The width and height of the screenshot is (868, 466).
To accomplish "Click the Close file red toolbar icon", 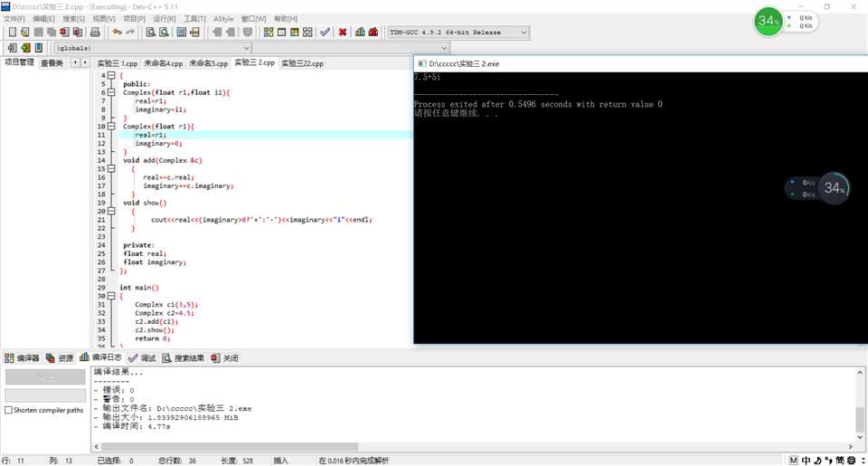I will pyautogui.click(x=64, y=33).
